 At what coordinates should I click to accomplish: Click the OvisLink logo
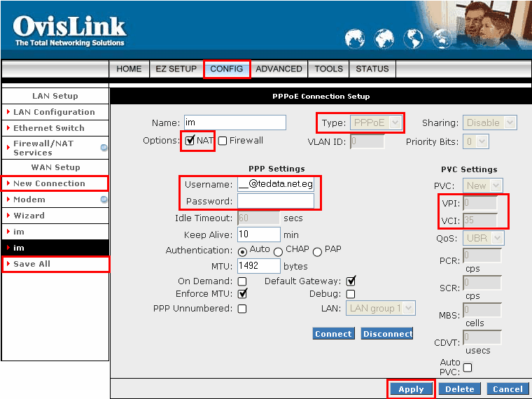tap(69, 29)
